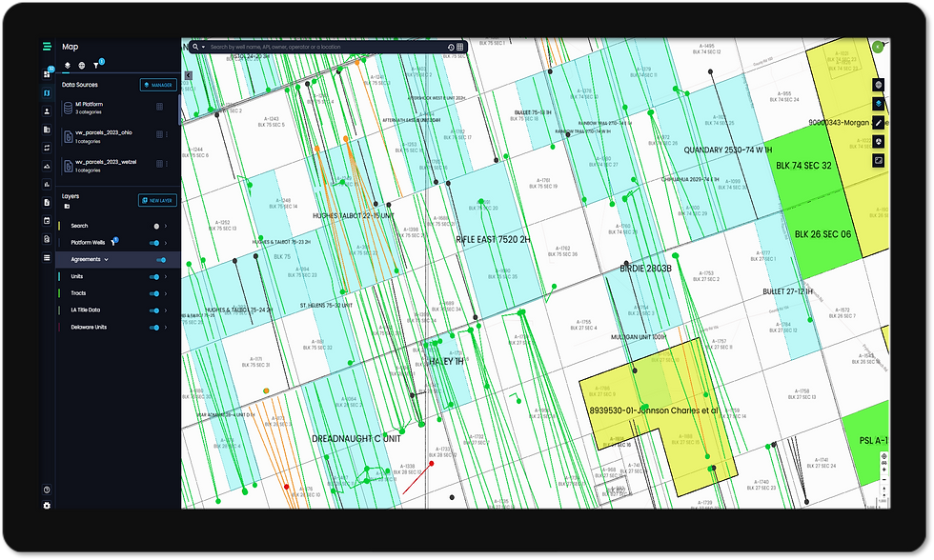Open the search type dropdown in the search bar
This screenshot has height=560, width=934.
coord(203,47)
